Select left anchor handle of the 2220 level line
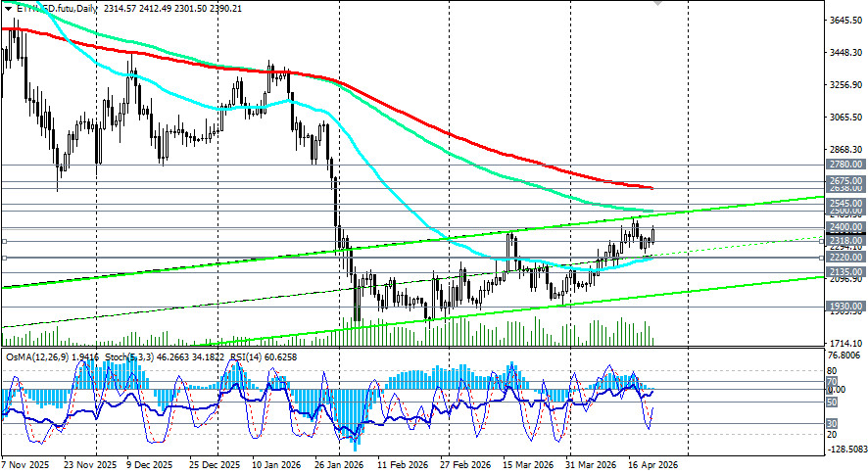 point(5,258)
